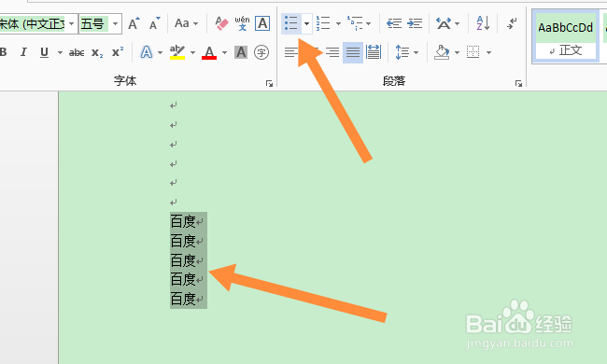Toggle superscript x² formatting
This screenshot has width=607, height=364.
click(x=118, y=52)
